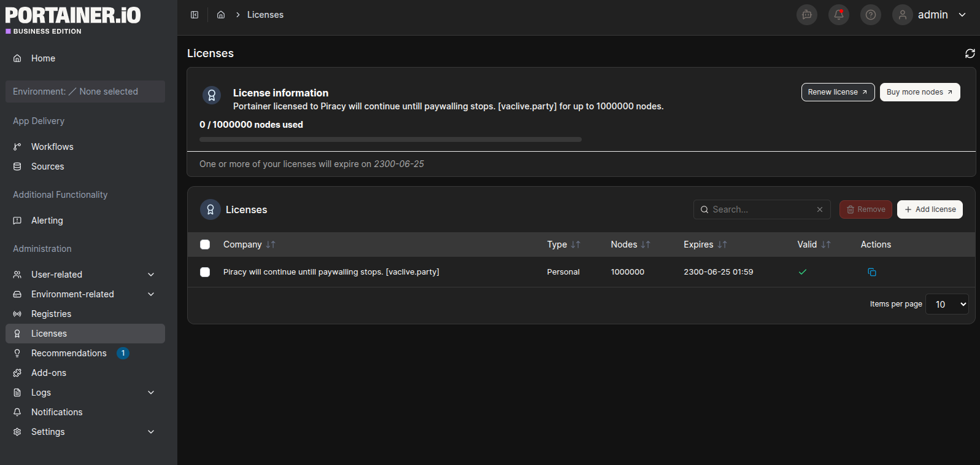Open the help question mark icon
Image resolution: width=980 pixels, height=465 pixels.
click(x=871, y=15)
